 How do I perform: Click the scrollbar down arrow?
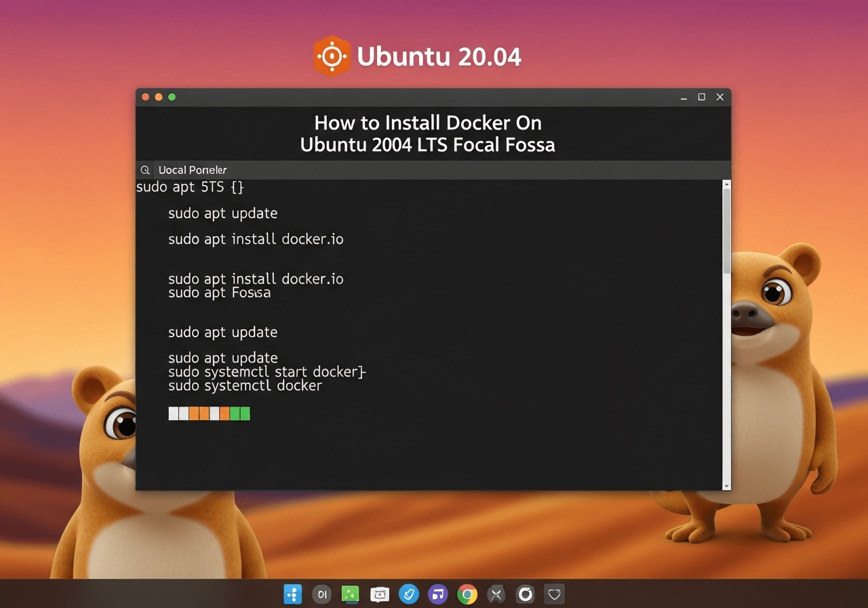point(727,486)
